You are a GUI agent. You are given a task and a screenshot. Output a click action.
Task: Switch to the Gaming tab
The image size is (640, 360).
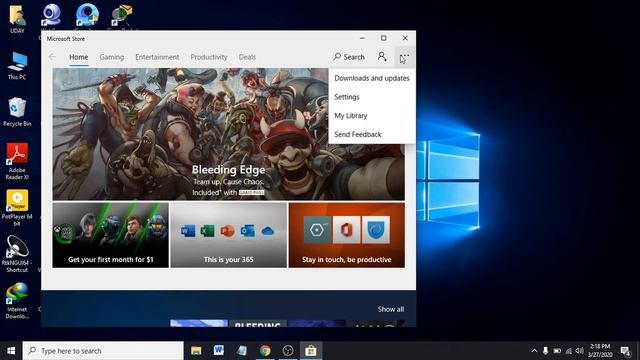click(x=112, y=57)
